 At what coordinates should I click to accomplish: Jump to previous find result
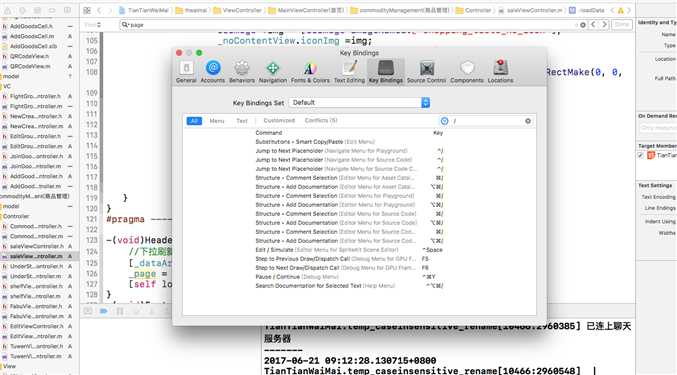593,25
